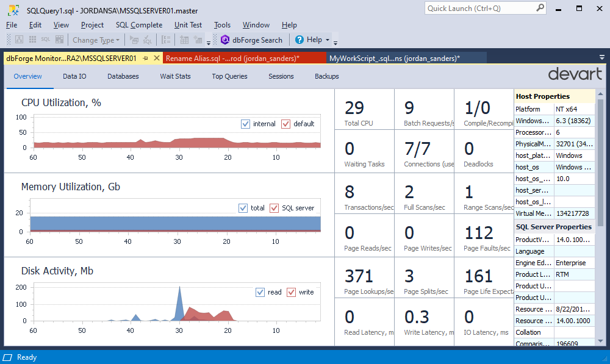Disable the write series in Disk Activity
The image size is (610, 364).
(x=291, y=292)
